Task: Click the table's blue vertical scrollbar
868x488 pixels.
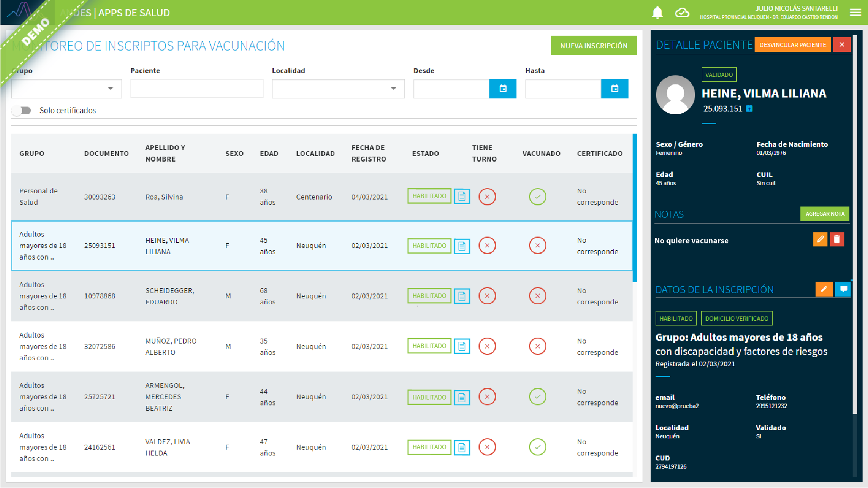Action: 635,208
